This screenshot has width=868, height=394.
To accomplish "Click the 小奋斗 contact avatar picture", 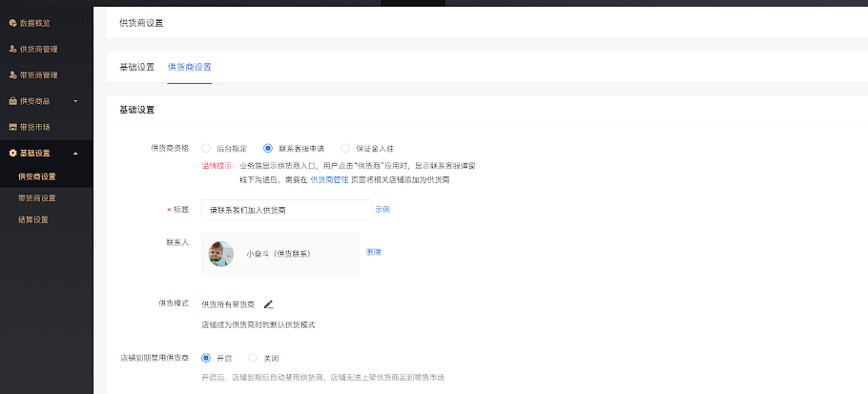I will (x=220, y=254).
